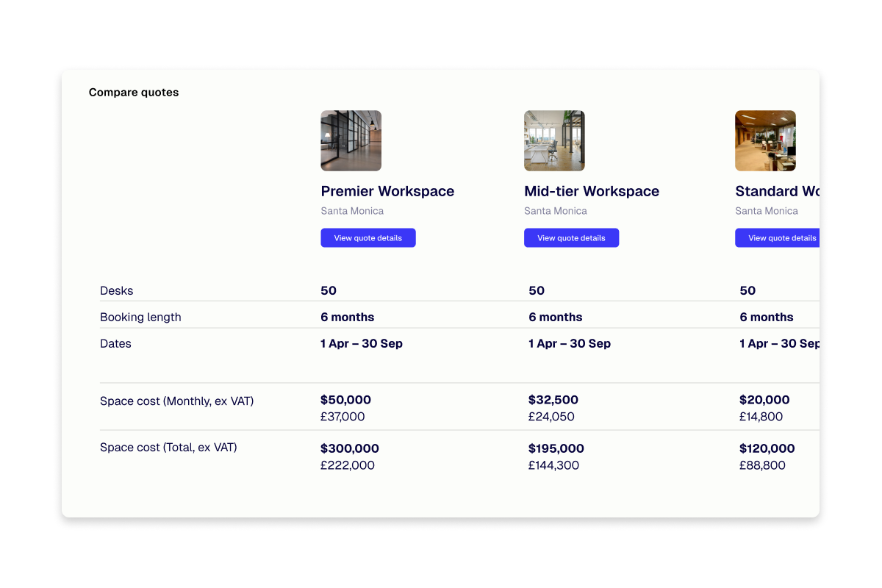This screenshot has height=588, width=882.
Task: Click the Mid-tier Workspace thumbnail image
Action: click(x=554, y=140)
